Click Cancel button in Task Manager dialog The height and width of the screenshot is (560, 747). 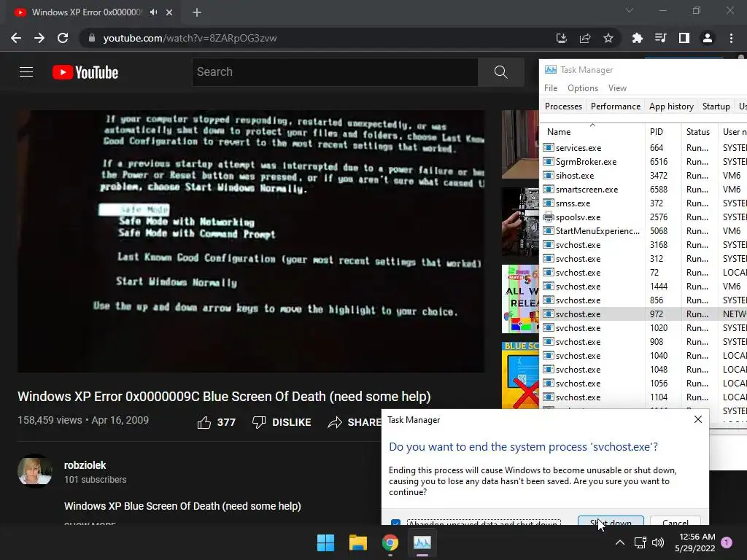point(675,521)
